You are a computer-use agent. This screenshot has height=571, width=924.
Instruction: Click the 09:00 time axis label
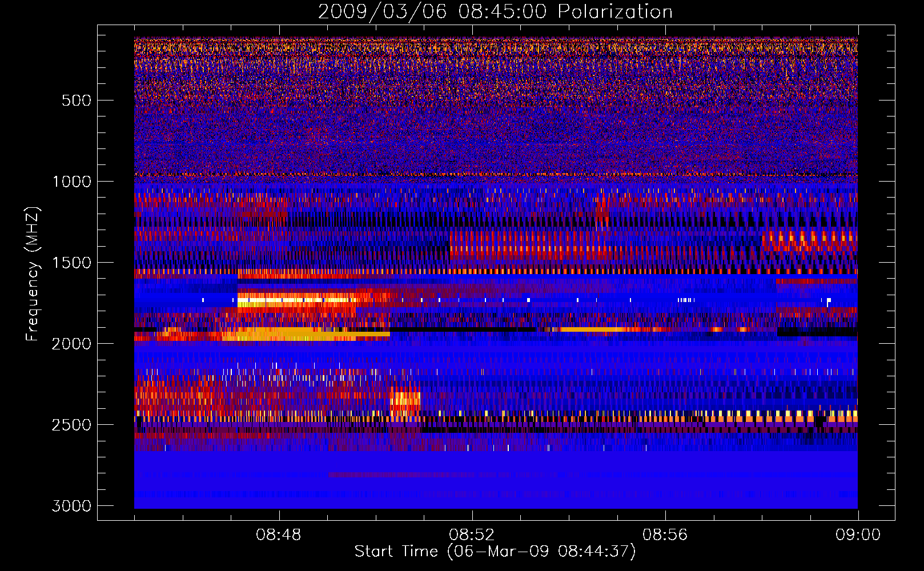[858, 535]
